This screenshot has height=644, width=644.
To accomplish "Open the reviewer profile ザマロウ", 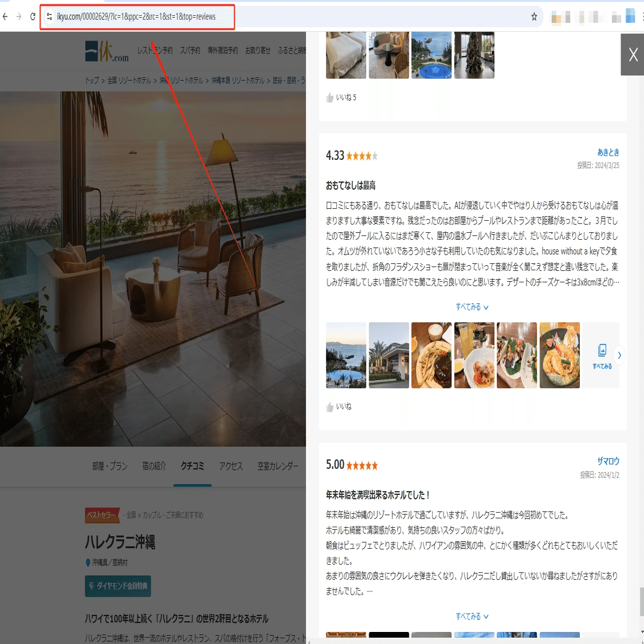I will [608, 461].
